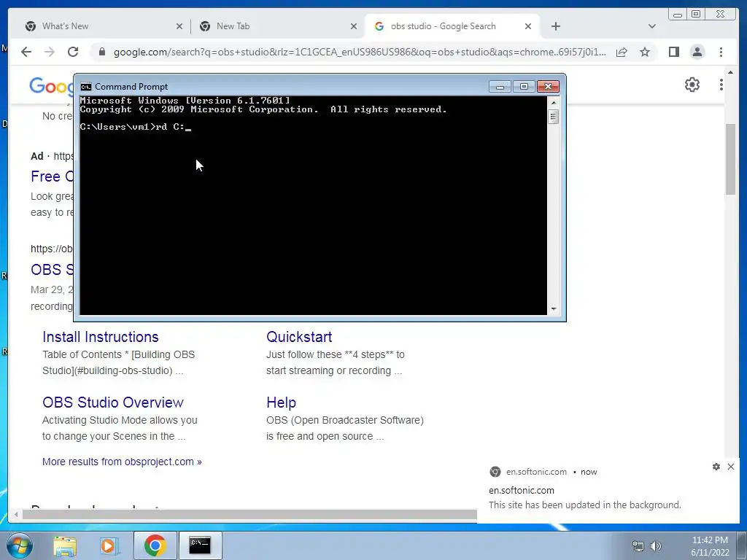Select Command Prompt taskbar button
Image resolution: width=747 pixels, height=560 pixels.
[x=200, y=545]
